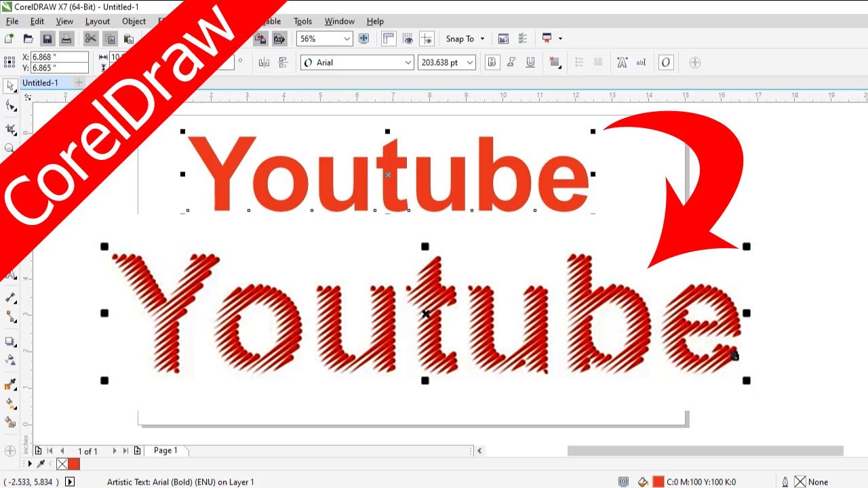
Task: Click the Publish to PDF icon
Action: (x=279, y=39)
